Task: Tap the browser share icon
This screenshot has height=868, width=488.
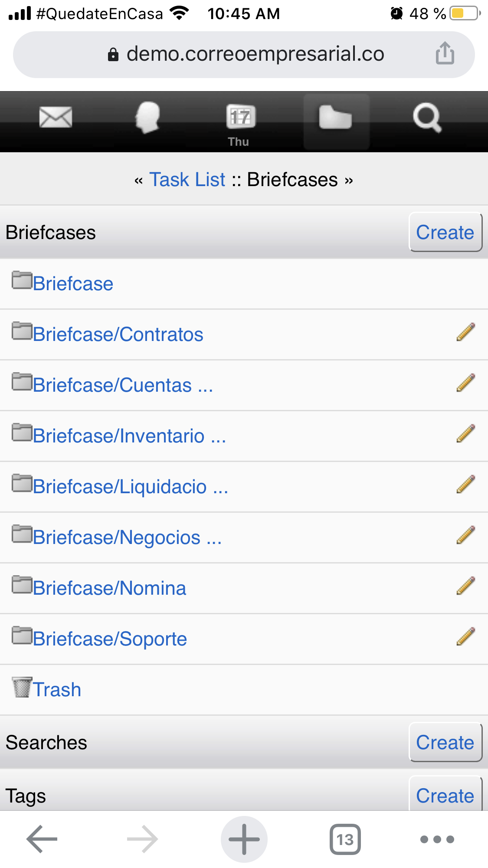Action: (x=445, y=54)
